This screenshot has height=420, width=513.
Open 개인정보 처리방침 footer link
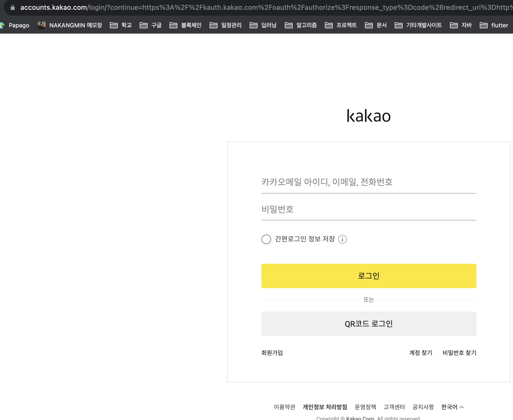coord(325,407)
